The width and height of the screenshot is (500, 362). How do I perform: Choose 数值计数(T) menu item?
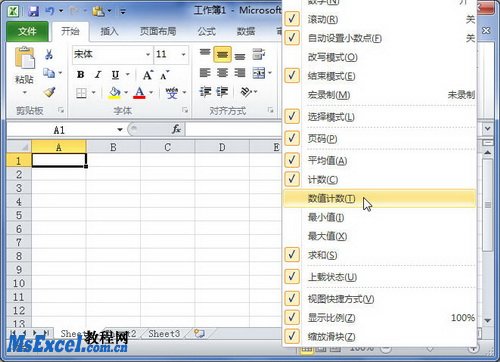[x=379, y=199]
